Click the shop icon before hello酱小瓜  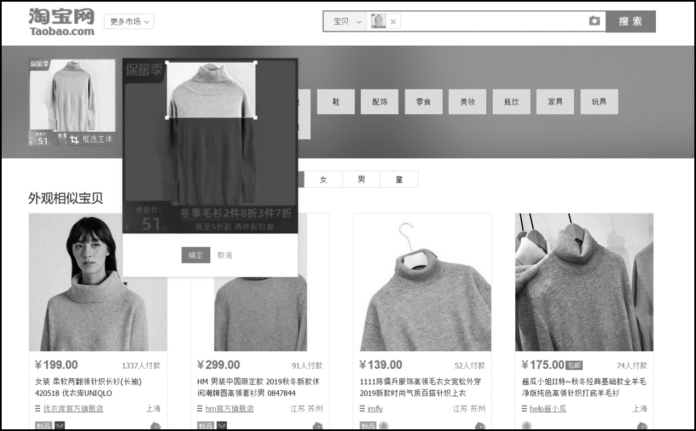(523, 408)
